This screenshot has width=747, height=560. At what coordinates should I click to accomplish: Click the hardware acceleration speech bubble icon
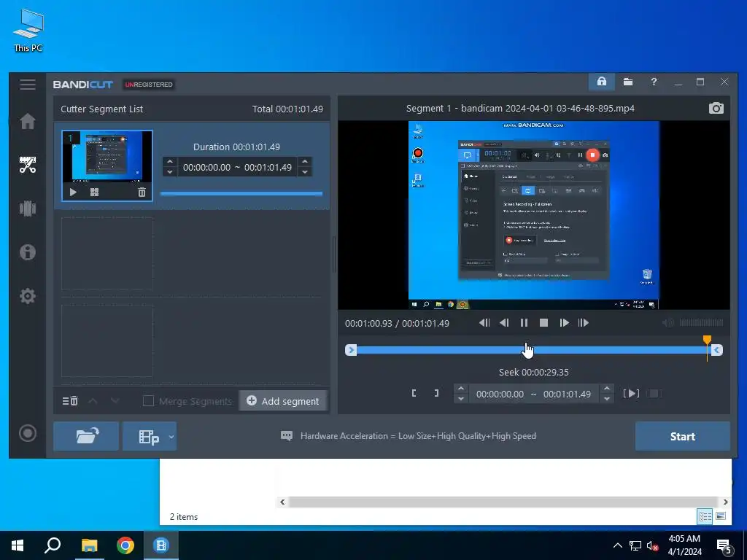[287, 436]
